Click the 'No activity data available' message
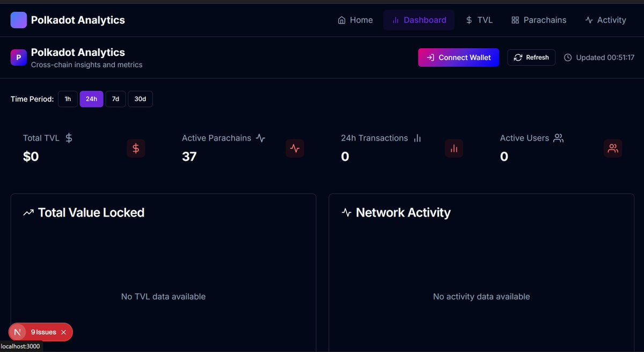 pyautogui.click(x=481, y=297)
